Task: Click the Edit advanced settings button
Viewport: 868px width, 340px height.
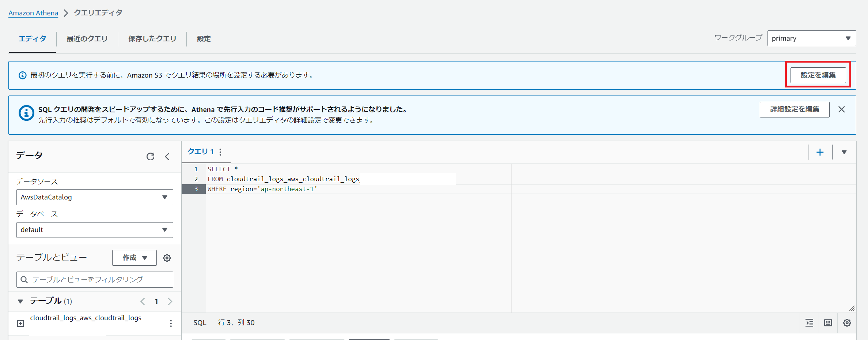Action: point(795,109)
